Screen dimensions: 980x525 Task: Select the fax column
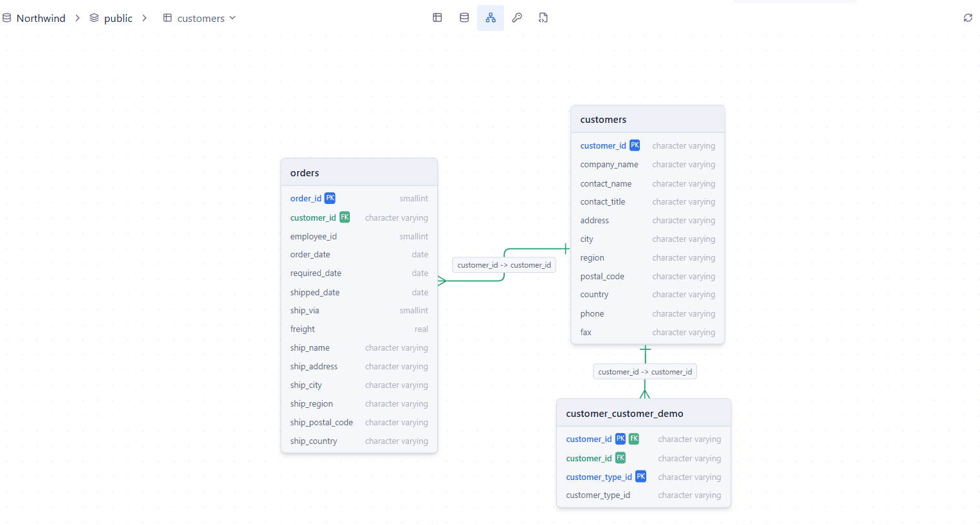(648, 333)
